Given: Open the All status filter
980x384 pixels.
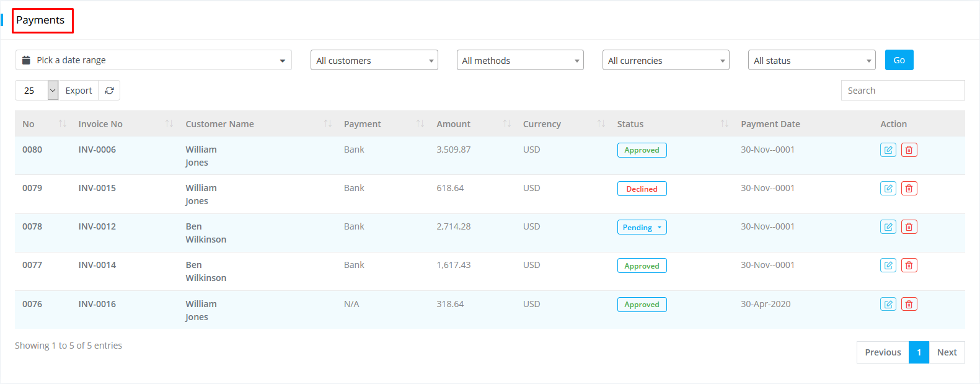Looking at the screenshot, I should (x=811, y=60).
